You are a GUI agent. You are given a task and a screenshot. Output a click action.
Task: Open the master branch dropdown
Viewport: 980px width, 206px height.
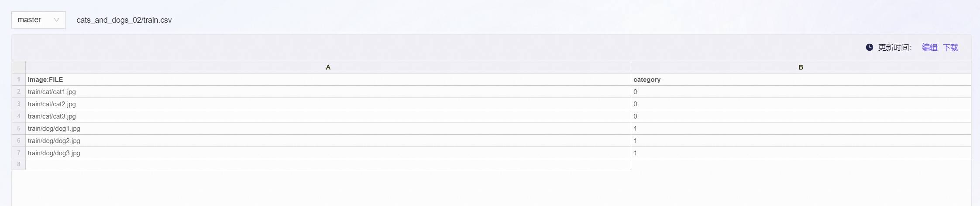pos(38,20)
